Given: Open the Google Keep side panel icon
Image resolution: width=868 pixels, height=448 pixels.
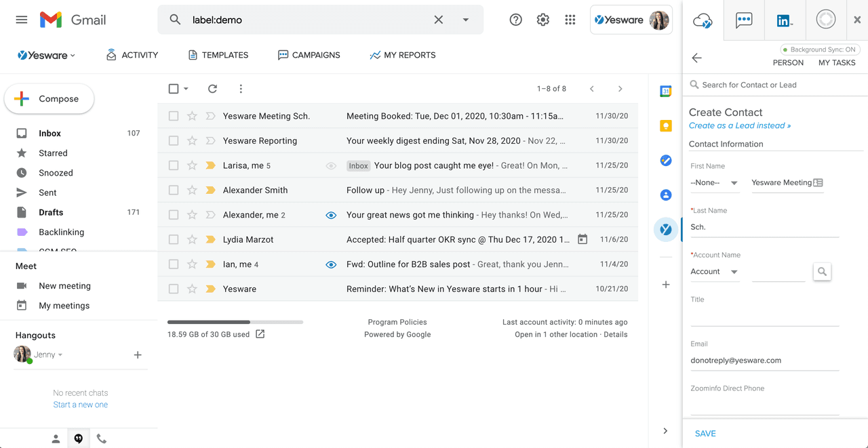Looking at the screenshot, I should coord(665,126).
